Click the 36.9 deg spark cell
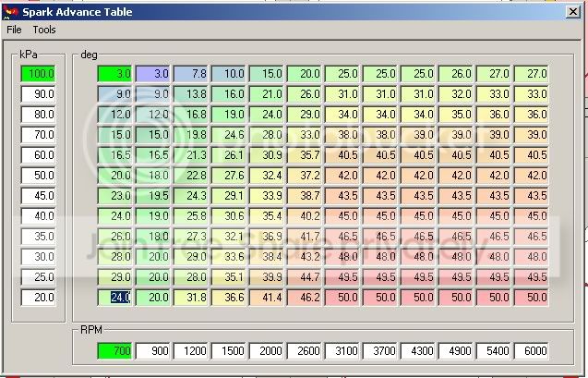The width and height of the screenshot is (588, 378). point(266,237)
